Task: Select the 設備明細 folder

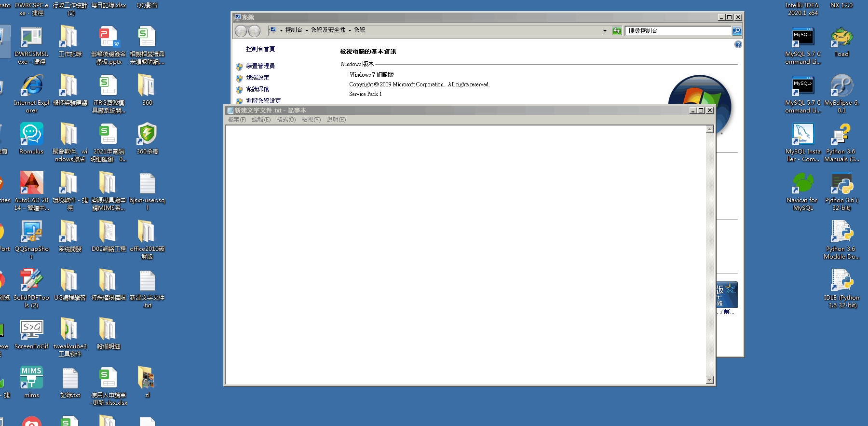Action: (x=108, y=333)
